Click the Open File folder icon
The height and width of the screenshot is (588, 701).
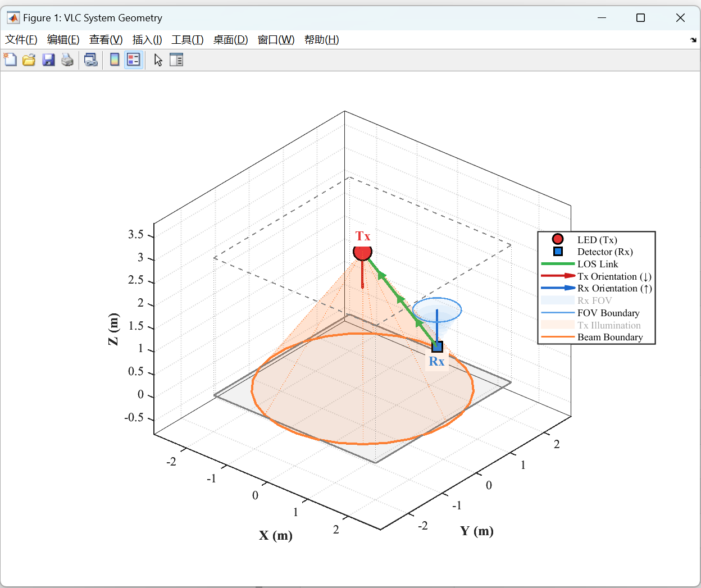(x=29, y=60)
